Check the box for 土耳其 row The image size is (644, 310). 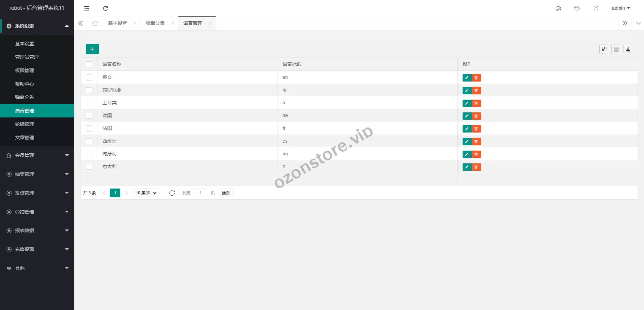89,103
